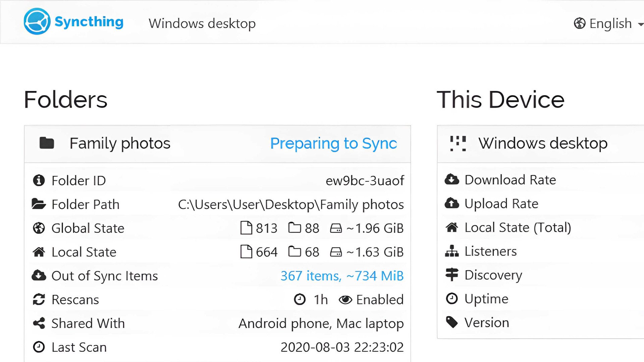Click Global State file count 813
This screenshot has height=362, width=644.
coord(267,228)
